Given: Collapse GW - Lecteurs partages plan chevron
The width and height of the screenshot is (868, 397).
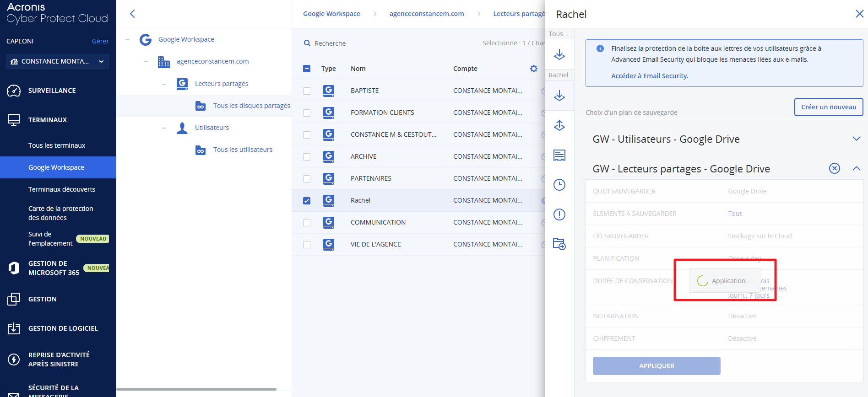Looking at the screenshot, I should click(x=856, y=168).
